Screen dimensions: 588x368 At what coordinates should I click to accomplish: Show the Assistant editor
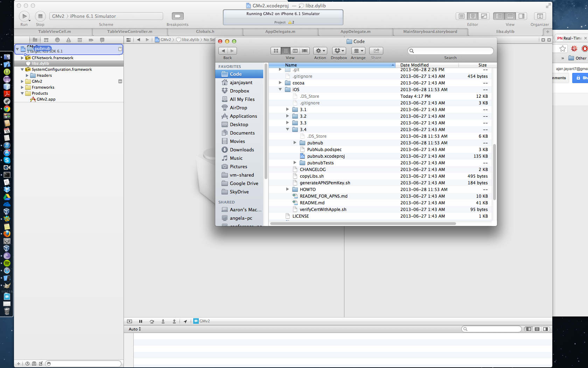(472, 16)
